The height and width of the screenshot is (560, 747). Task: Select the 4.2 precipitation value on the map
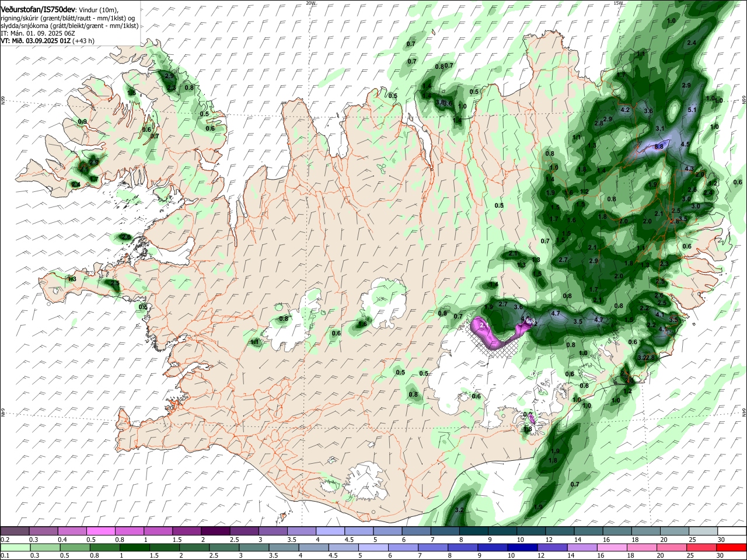point(625,110)
